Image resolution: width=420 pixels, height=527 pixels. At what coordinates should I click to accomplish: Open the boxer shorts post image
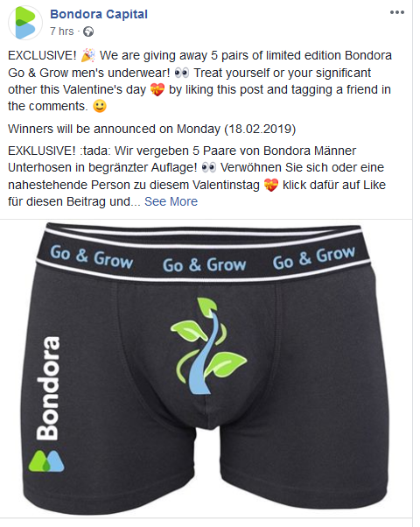click(x=206, y=369)
